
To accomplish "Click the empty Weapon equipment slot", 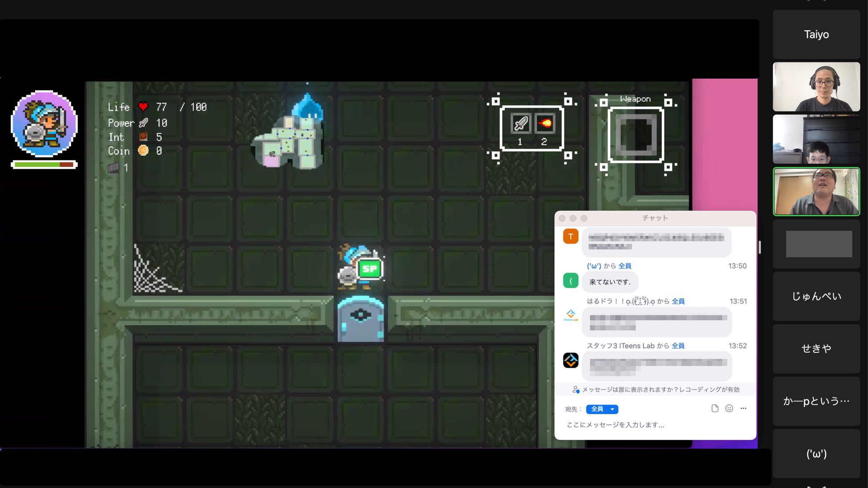I will pyautogui.click(x=636, y=135).
